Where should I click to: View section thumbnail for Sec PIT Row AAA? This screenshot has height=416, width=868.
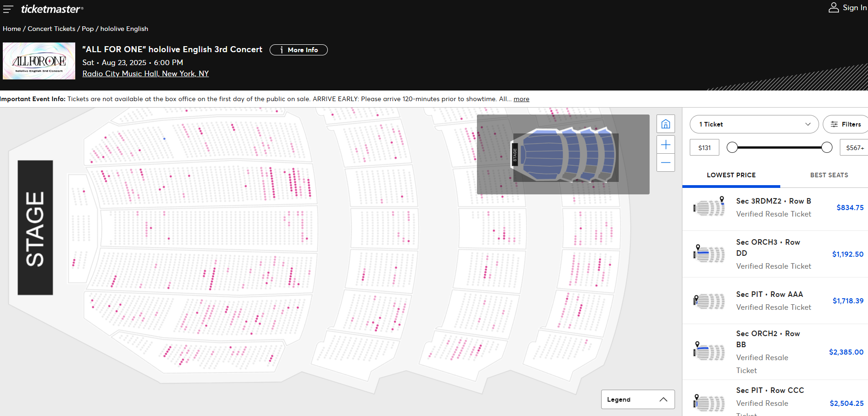[710, 301]
